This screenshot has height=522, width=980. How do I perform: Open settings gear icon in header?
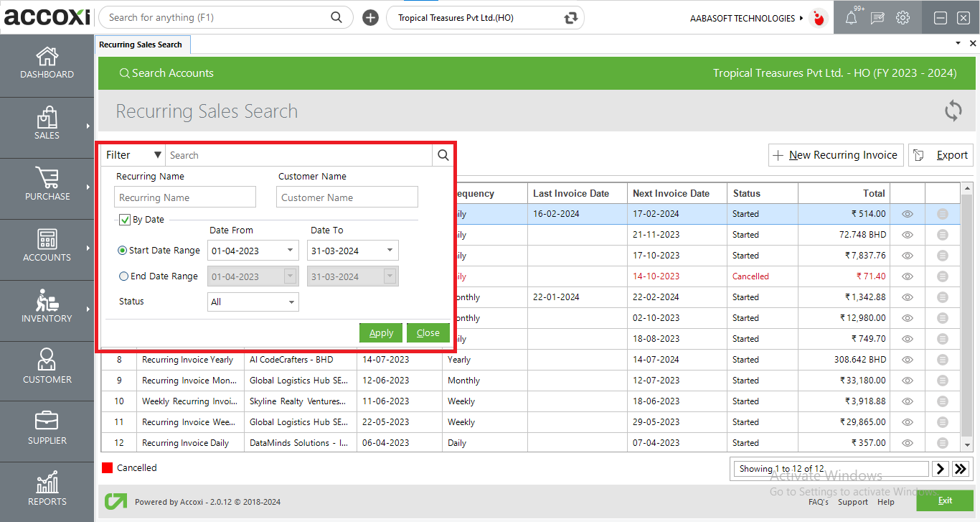coord(903,18)
